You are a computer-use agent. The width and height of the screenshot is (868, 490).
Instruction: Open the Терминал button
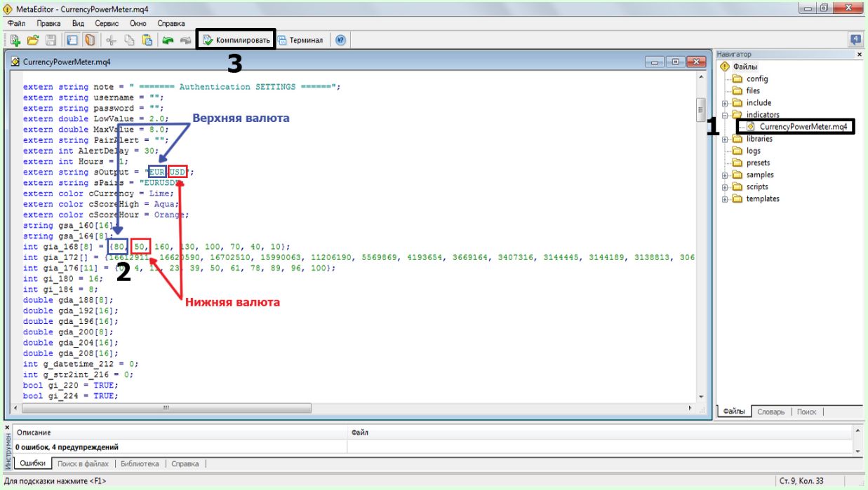pos(300,40)
